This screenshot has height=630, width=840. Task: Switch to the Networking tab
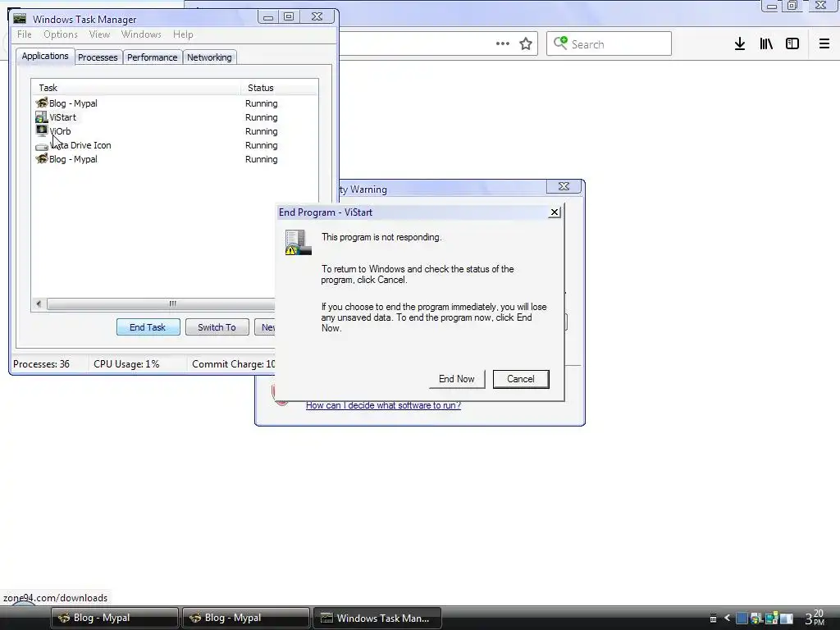(x=209, y=57)
